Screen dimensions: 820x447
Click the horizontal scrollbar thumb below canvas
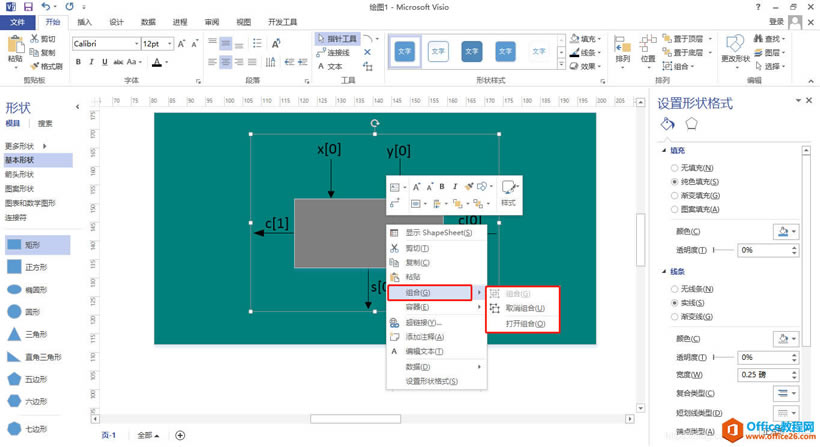coord(356,419)
